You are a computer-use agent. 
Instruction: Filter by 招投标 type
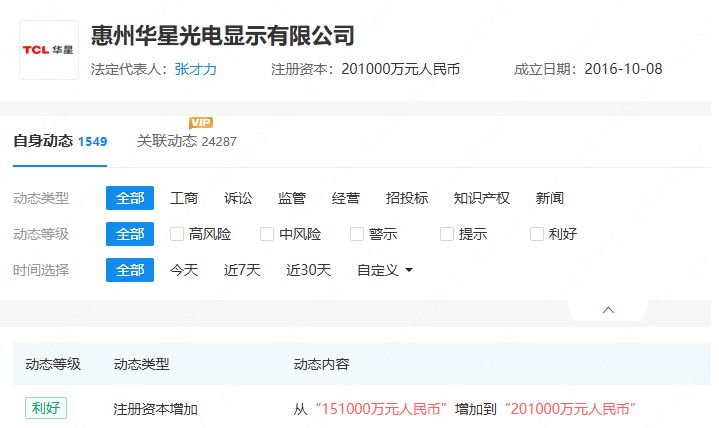pyautogui.click(x=407, y=198)
